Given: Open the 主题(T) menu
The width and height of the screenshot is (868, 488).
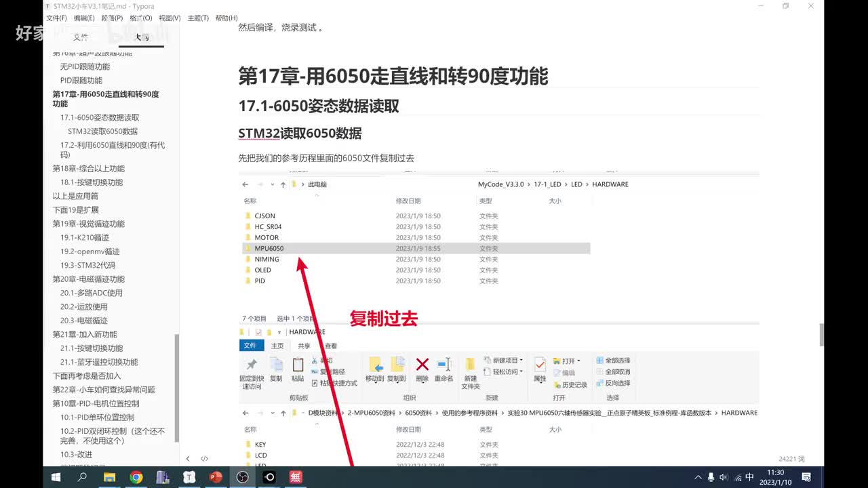Looking at the screenshot, I should coord(198,18).
